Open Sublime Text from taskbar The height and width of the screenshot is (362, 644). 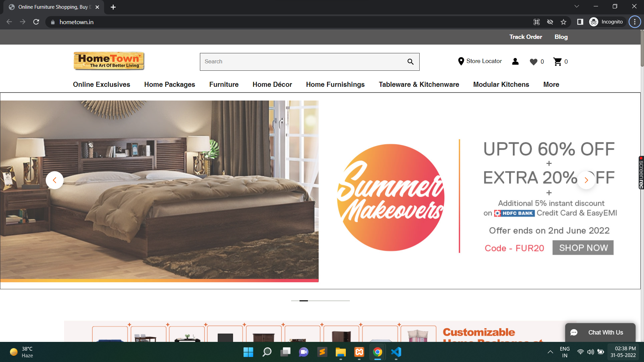pyautogui.click(x=322, y=352)
